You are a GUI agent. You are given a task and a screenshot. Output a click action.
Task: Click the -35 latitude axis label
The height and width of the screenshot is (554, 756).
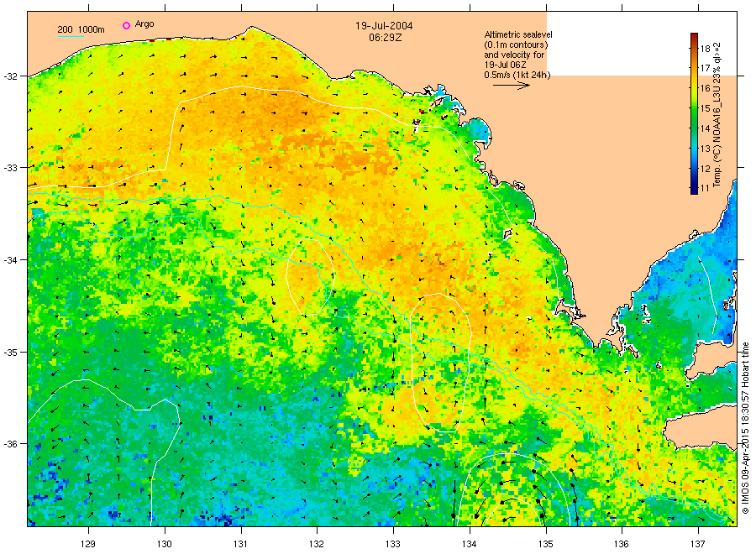tap(11, 353)
